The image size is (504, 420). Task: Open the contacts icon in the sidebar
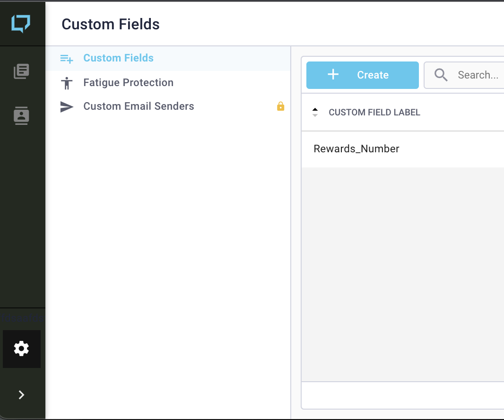tap(21, 115)
